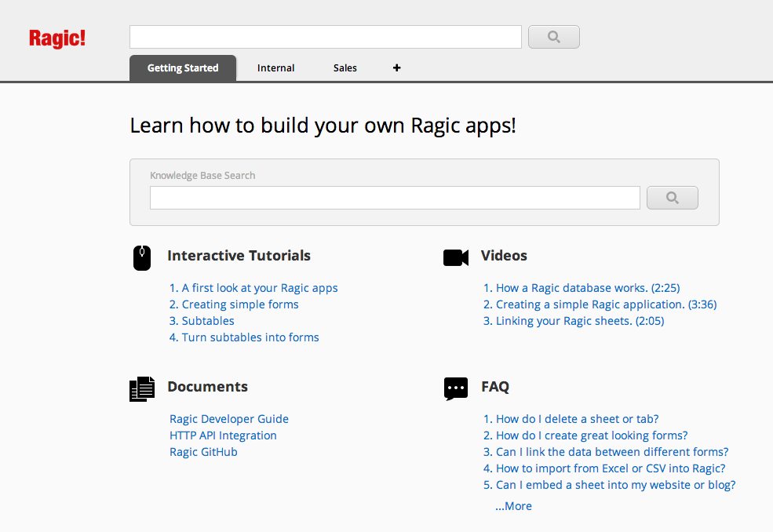This screenshot has height=532, width=773.
Task: Click 'Learn how to build your own Ragic apps!' heading
Action: (x=323, y=126)
